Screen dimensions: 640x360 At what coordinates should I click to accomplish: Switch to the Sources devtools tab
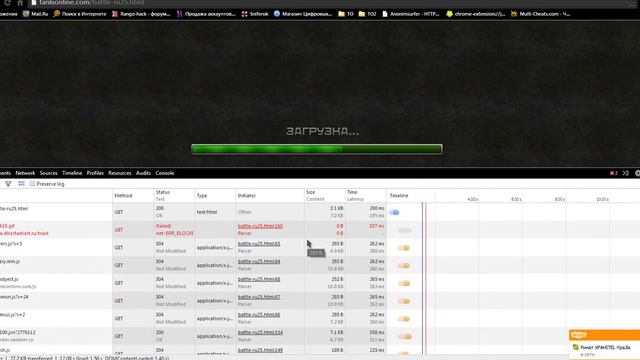(49, 173)
